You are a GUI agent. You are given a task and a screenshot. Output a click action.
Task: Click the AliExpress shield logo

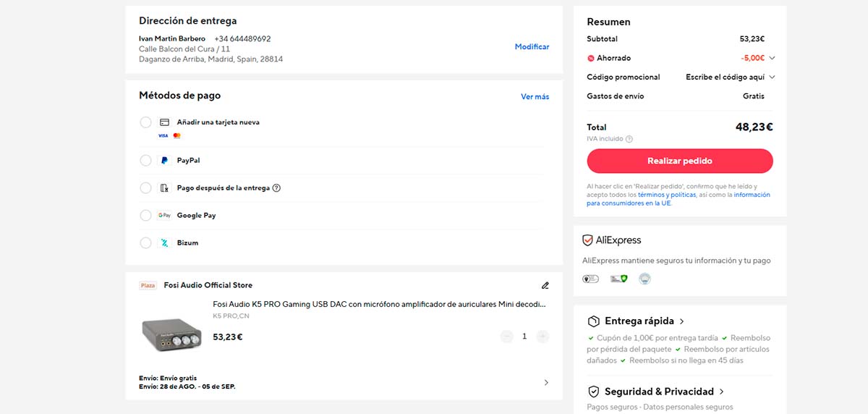coord(588,240)
